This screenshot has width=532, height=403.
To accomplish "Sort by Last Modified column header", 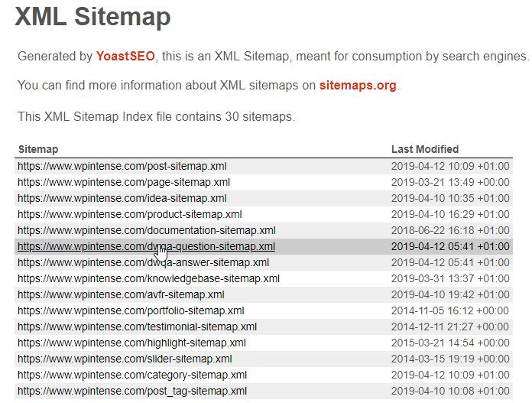I will 425,149.
